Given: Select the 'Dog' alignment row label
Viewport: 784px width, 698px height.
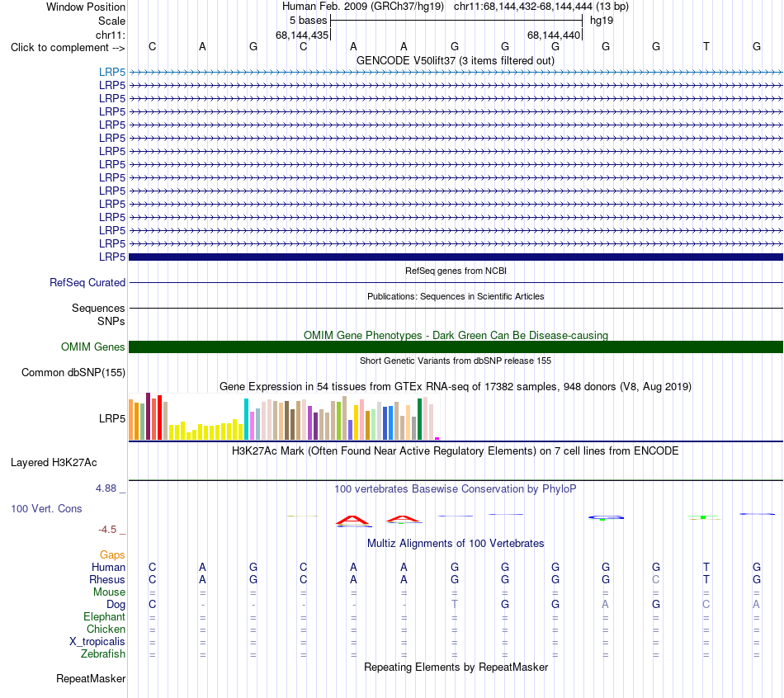Looking at the screenshot, I should click(116, 605).
